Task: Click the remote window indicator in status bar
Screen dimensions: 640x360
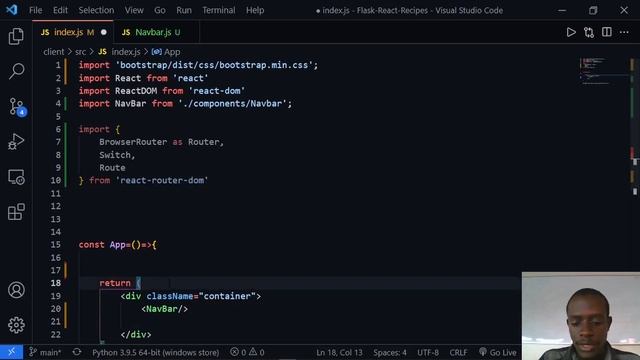Action: click(x=11, y=352)
